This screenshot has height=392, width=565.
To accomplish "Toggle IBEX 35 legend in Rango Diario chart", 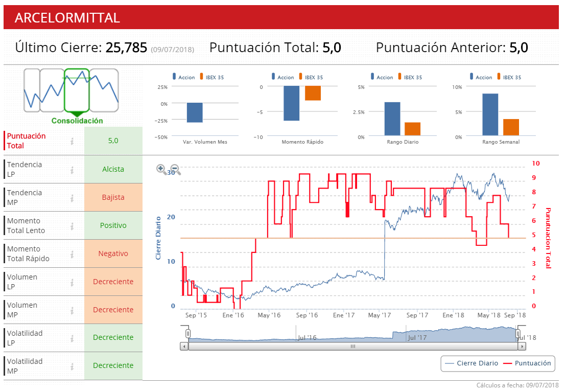I will (410, 77).
